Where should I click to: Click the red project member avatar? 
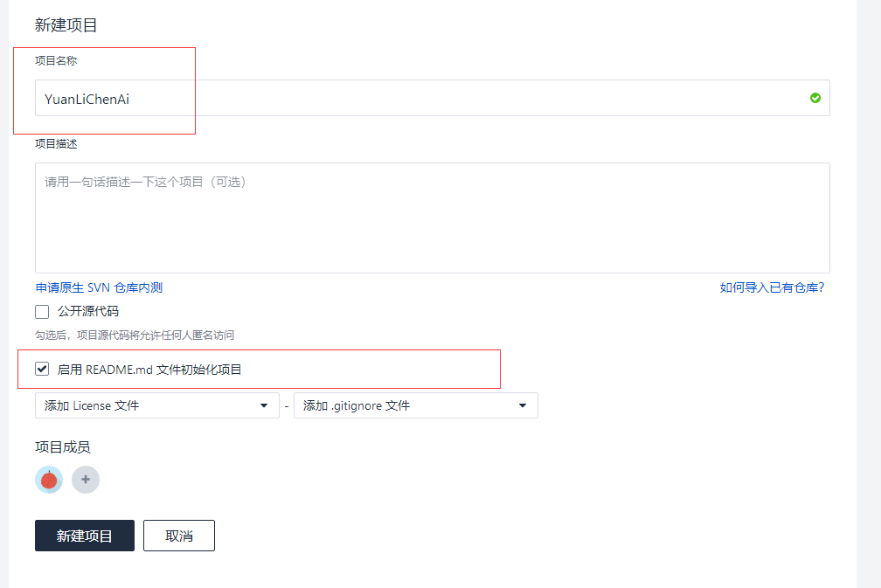click(49, 480)
